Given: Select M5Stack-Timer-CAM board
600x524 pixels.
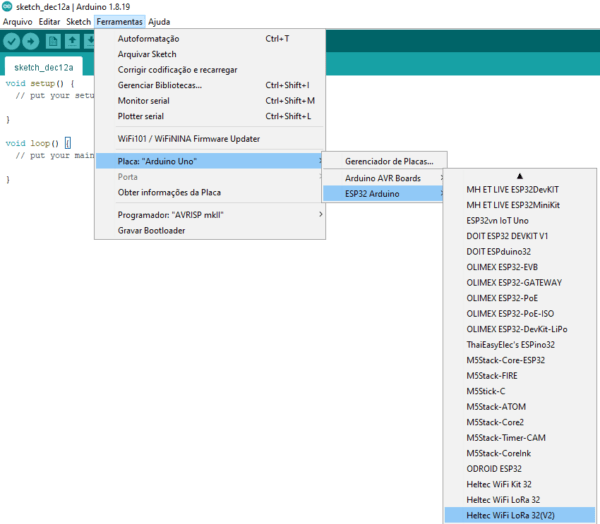Looking at the screenshot, I should 520,437.
